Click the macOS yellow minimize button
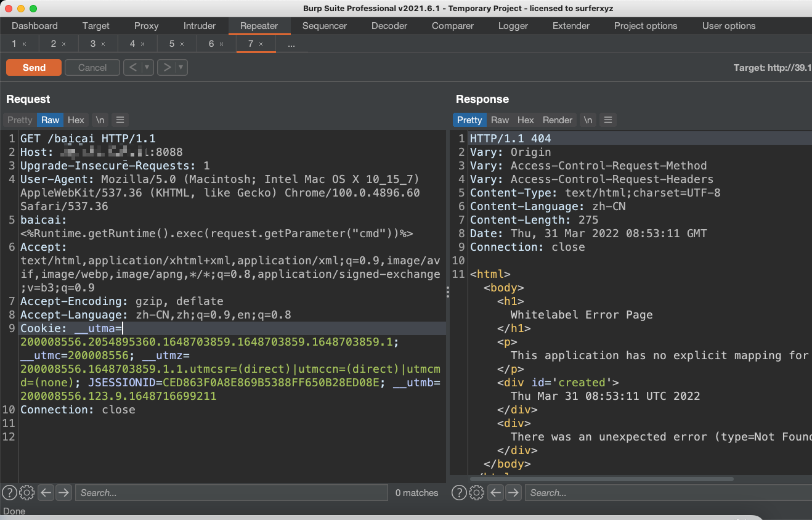The image size is (812, 520). coord(21,9)
